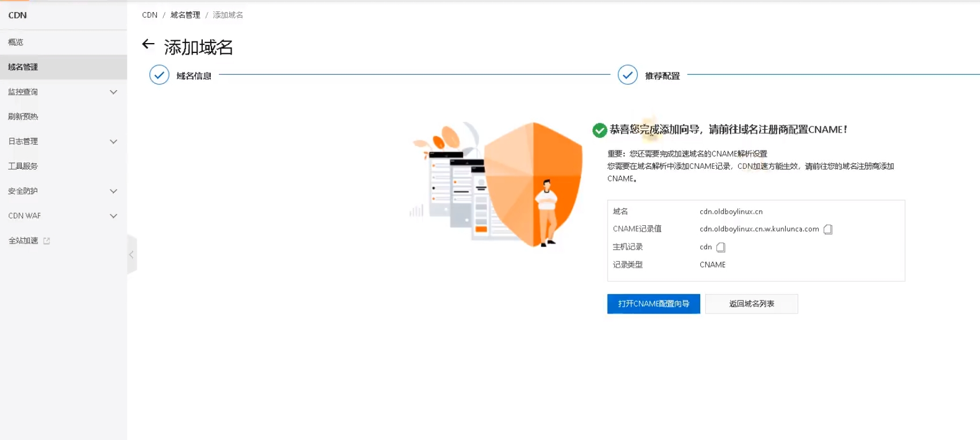Click the 打开CNAME配置向导 button

653,304
